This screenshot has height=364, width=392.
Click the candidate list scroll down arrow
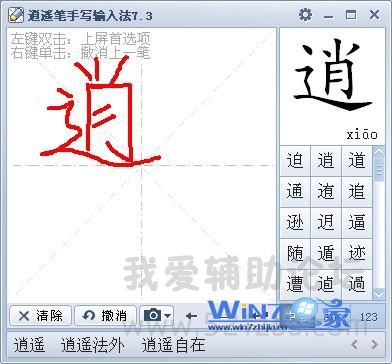(379, 294)
